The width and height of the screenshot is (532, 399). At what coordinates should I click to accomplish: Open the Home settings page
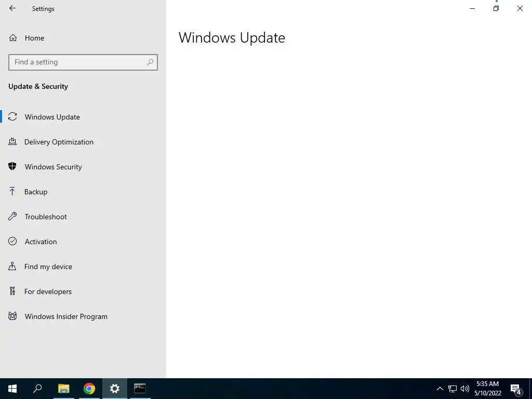pyautogui.click(x=83, y=38)
